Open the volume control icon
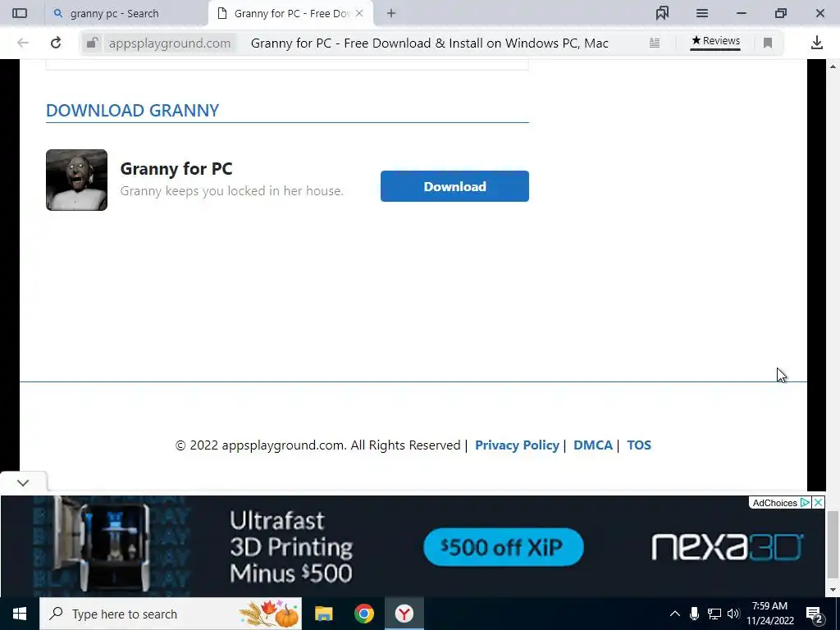Screen dimensions: 840x630 (x=733, y=614)
